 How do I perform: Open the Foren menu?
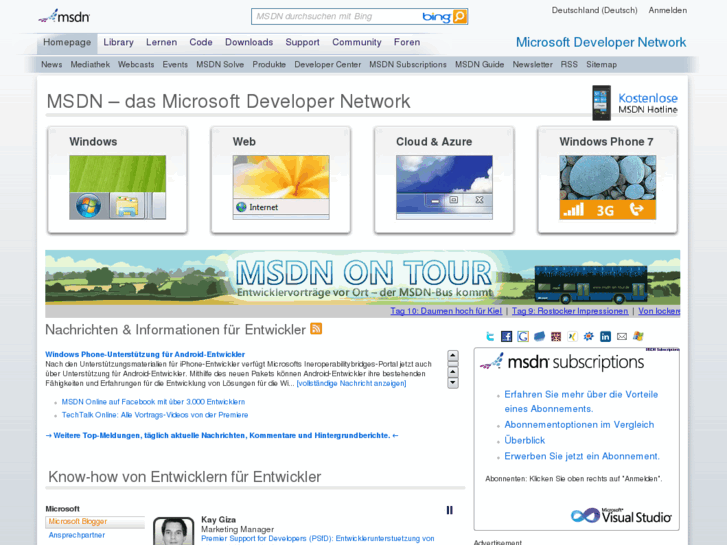click(x=407, y=42)
